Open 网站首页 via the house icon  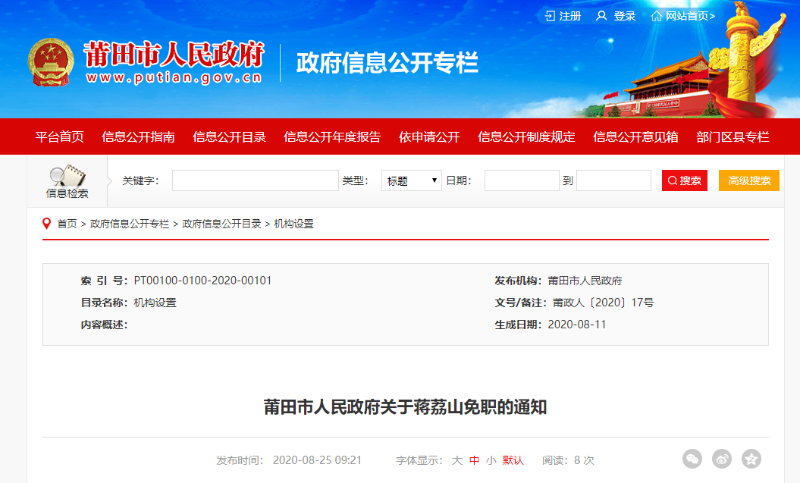point(656,16)
